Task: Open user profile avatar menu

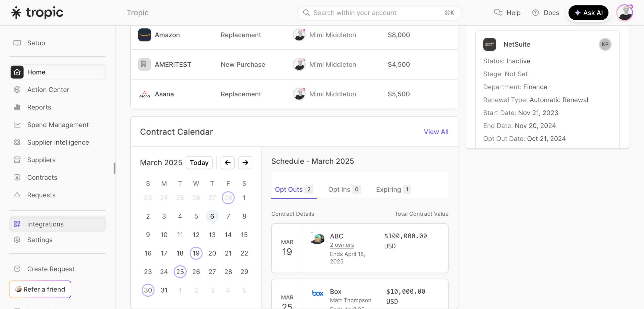Action: [x=625, y=13]
